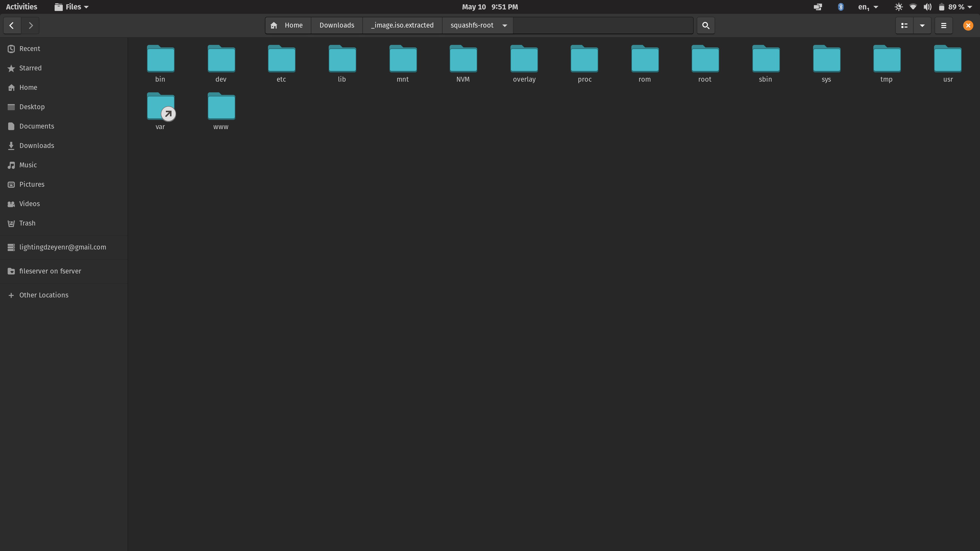980x551 pixels.
Task: Click the search icon in the toolbar
Action: pyautogui.click(x=705, y=25)
